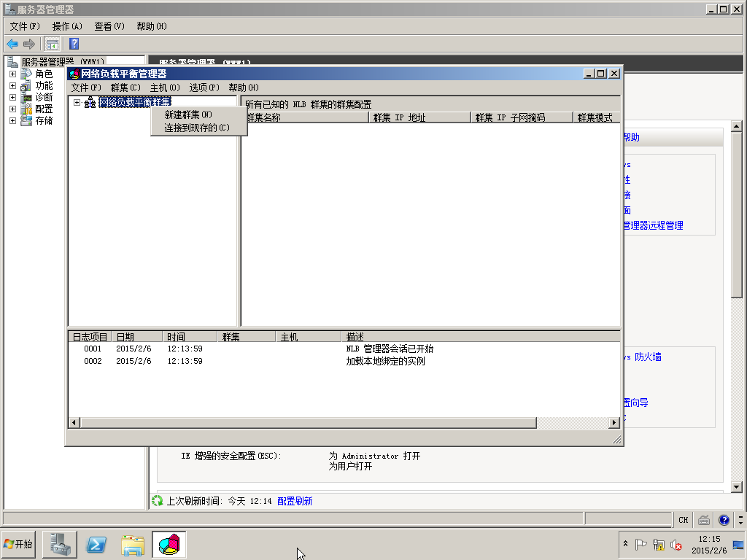
Task: Select the 功能 icon in Server Manager tree
Action: [27, 86]
